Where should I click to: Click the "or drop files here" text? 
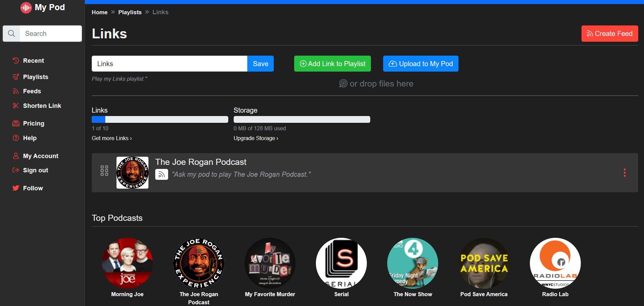pos(381,84)
